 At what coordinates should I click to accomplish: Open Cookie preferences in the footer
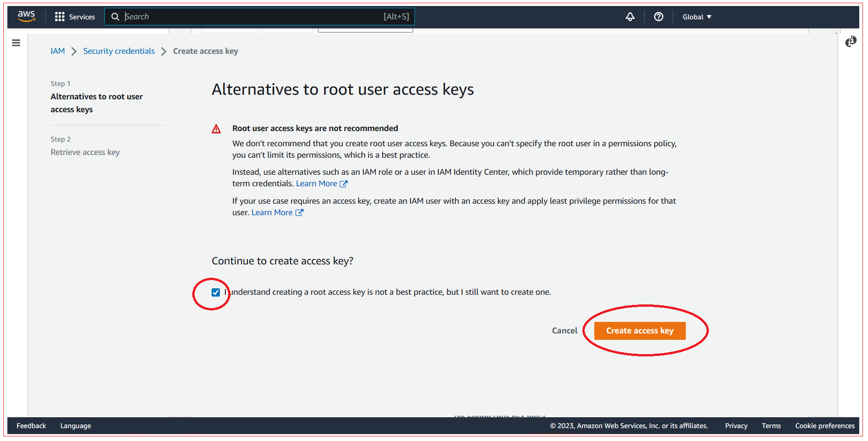coord(825,426)
